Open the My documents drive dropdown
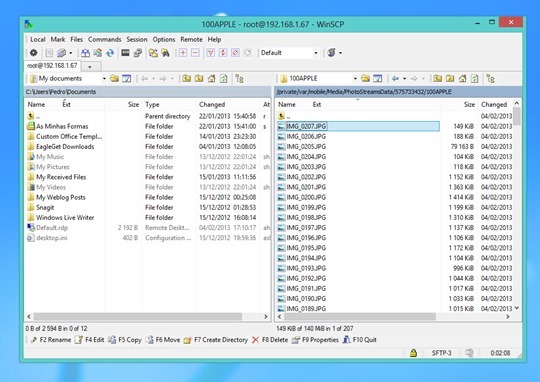Viewport: 540px width, 382px height. (x=104, y=79)
